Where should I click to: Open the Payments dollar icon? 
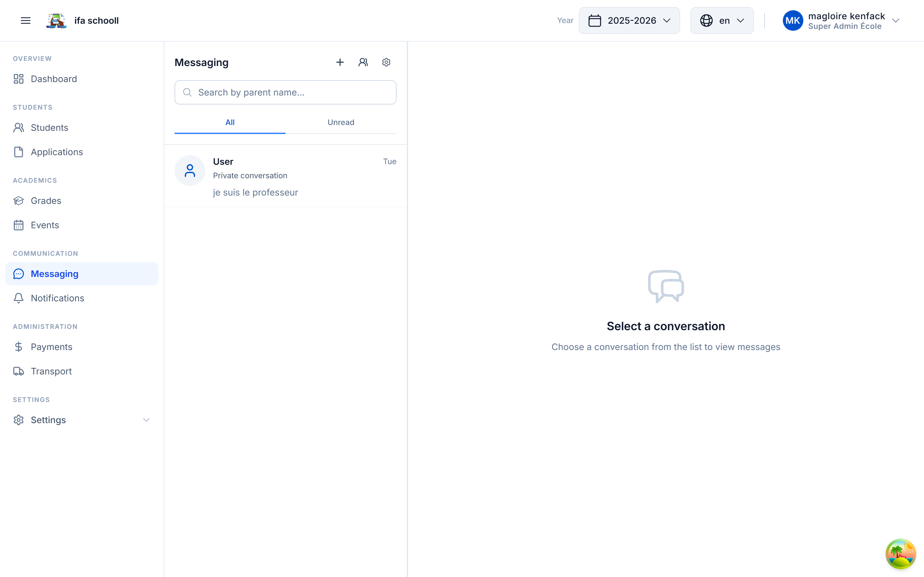(19, 347)
